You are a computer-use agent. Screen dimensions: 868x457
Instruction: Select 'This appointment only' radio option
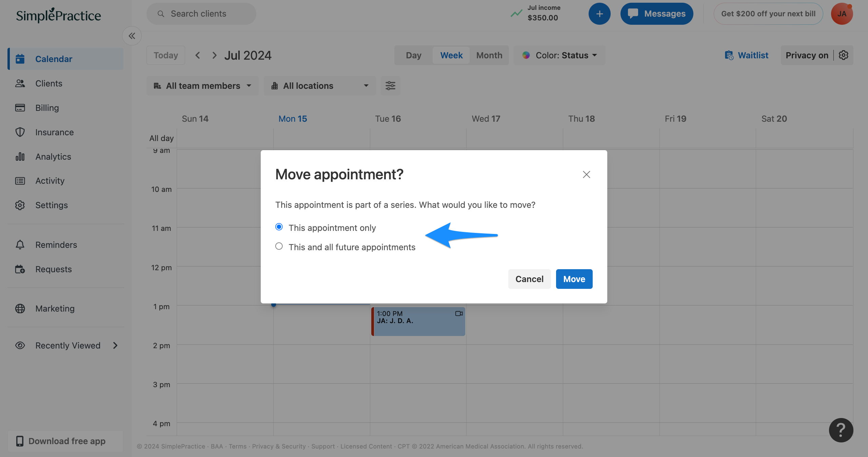279,227
